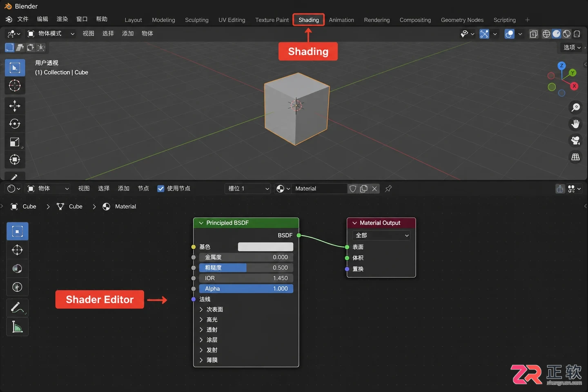Viewport: 588px width, 392px height.
Task: Switch perspective/orthographic with the grid icon
Action: (x=575, y=157)
